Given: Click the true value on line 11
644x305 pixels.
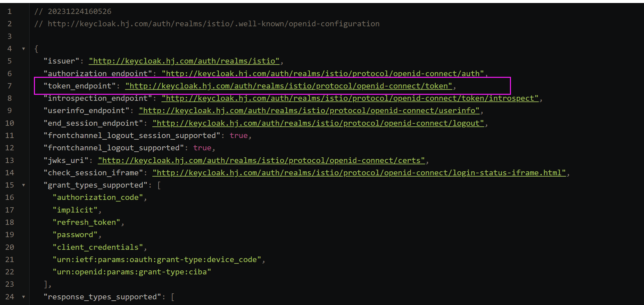Looking at the screenshot, I should [239, 136].
